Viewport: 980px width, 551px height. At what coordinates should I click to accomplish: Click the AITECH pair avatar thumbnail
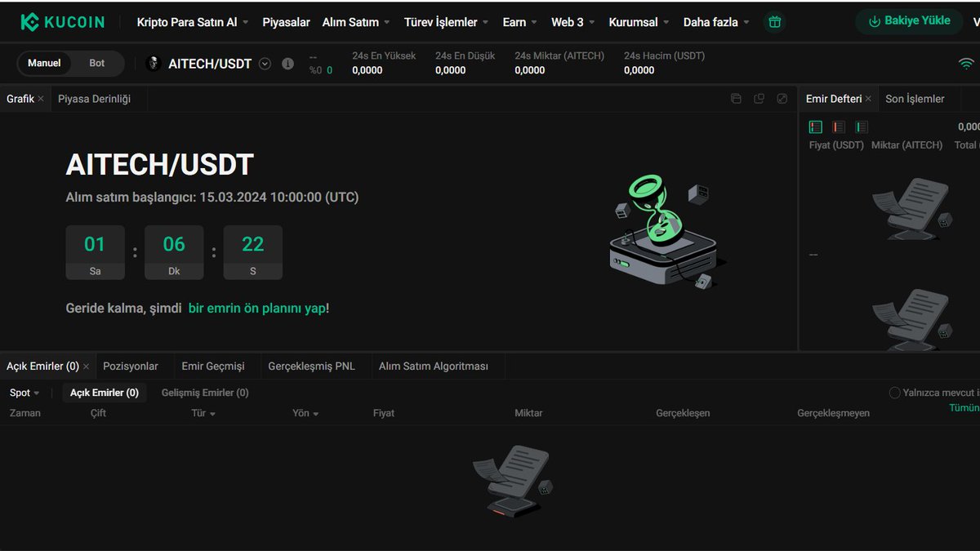point(152,63)
